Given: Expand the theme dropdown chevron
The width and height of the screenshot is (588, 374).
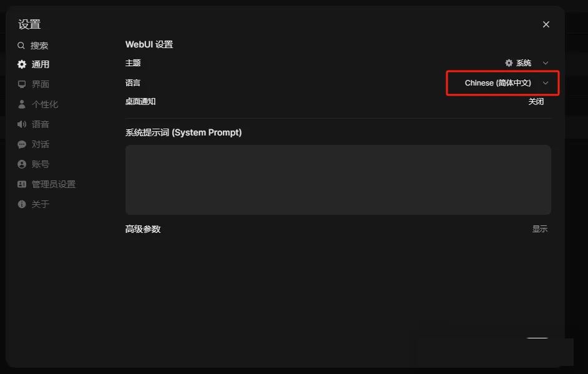Looking at the screenshot, I should coord(546,62).
